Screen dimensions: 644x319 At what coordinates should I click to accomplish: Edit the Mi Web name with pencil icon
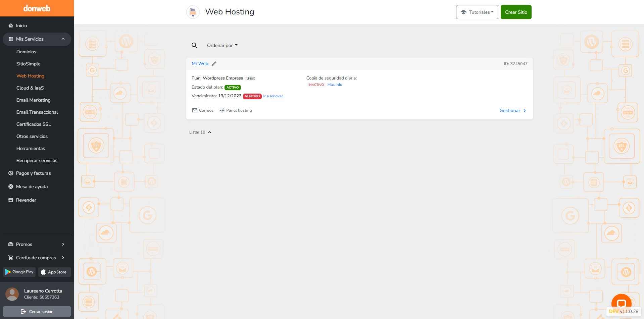(214, 64)
